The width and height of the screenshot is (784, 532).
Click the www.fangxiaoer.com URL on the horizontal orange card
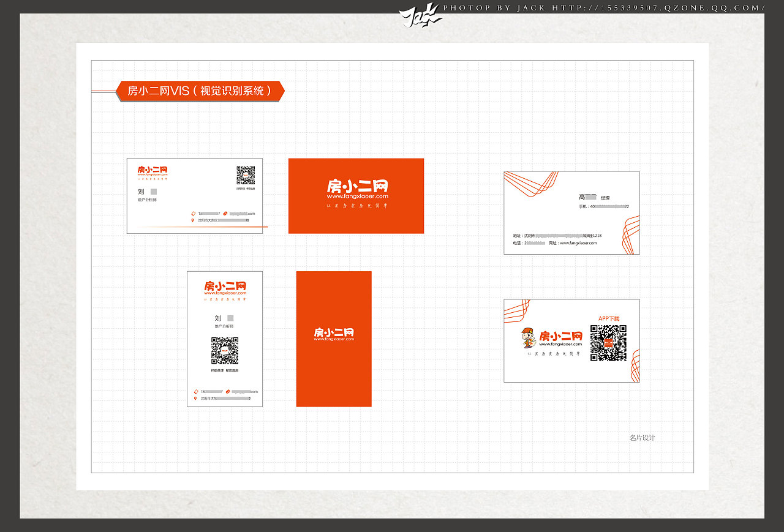coord(357,197)
